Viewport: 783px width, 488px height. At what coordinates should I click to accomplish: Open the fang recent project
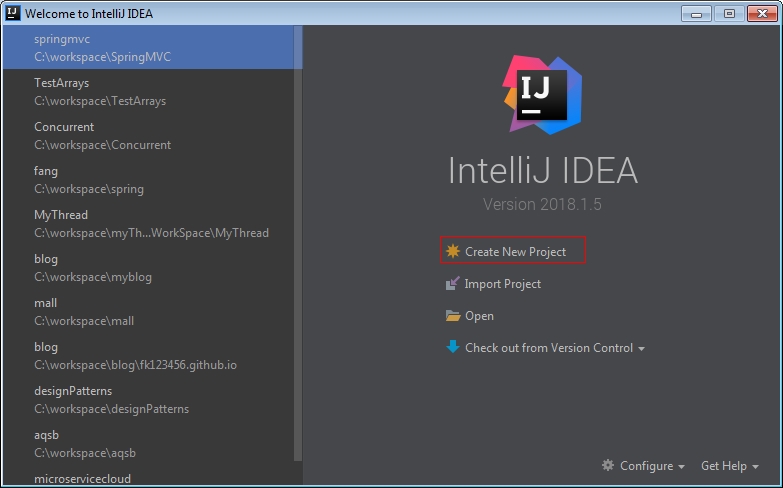tap(149, 179)
